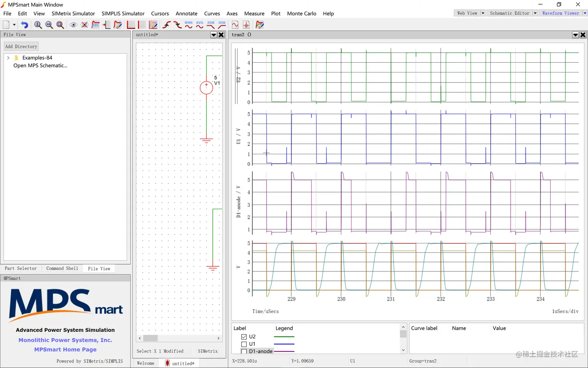Image resolution: width=588 pixels, height=368 pixels.
Task: Switch to Web View
Action: (467, 13)
